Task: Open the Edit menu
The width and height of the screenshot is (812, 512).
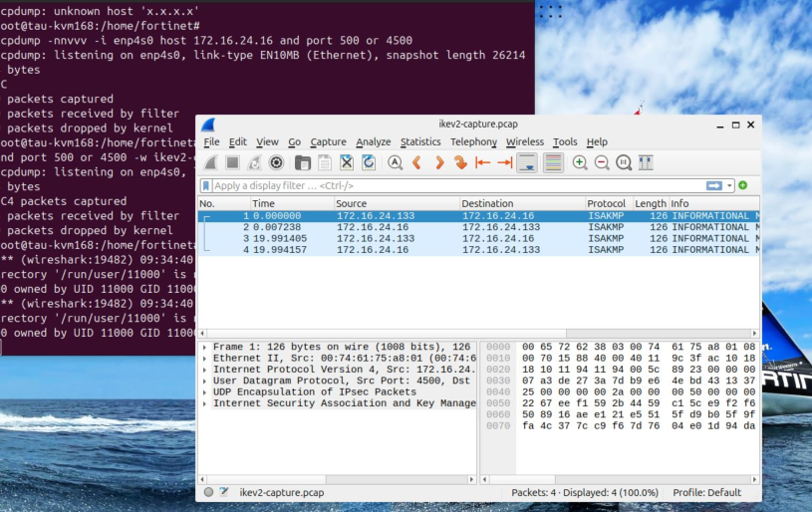Action: pyautogui.click(x=238, y=141)
